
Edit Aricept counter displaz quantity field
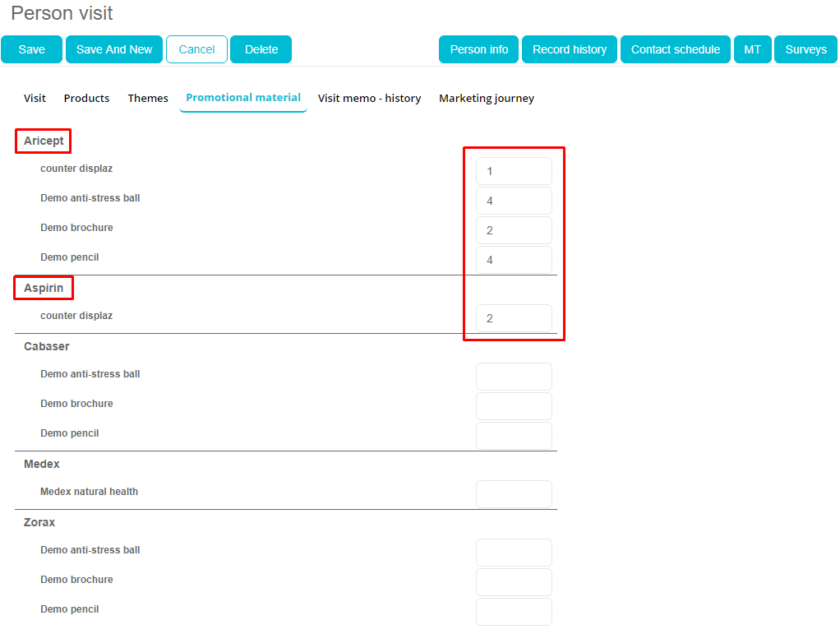click(x=514, y=171)
